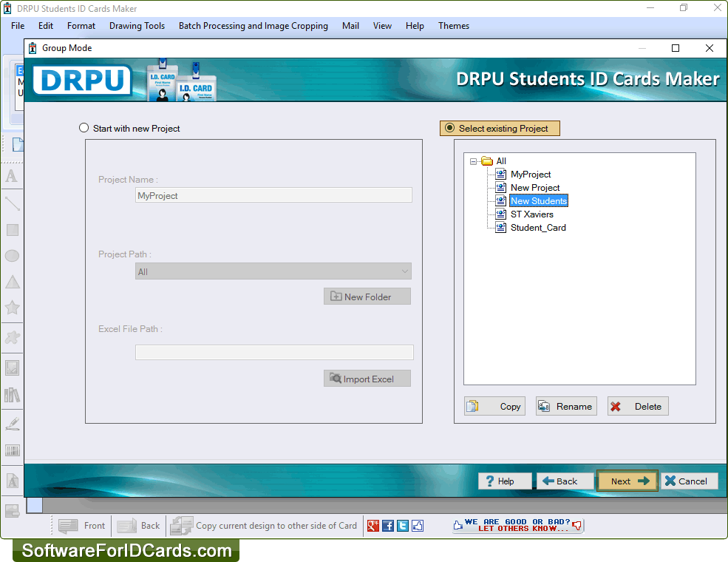Click the card properties tool at toolbar bottom

(12, 510)
